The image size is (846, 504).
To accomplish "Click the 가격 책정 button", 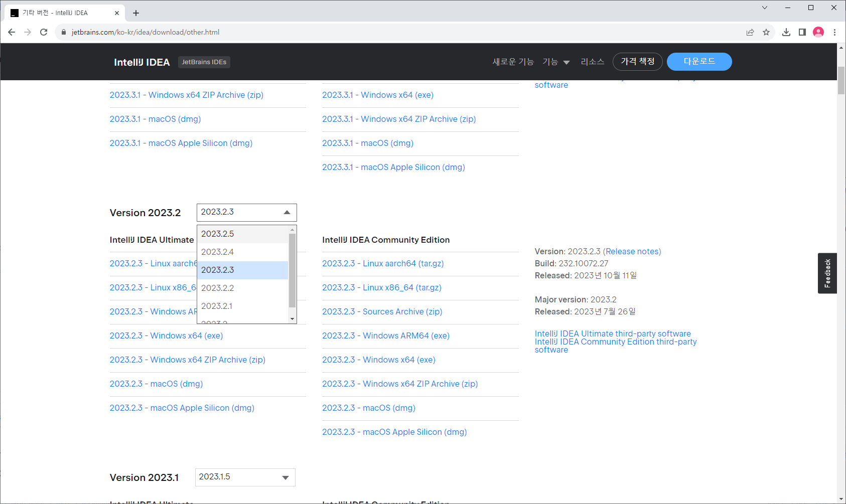I will [x=638, y=62].
